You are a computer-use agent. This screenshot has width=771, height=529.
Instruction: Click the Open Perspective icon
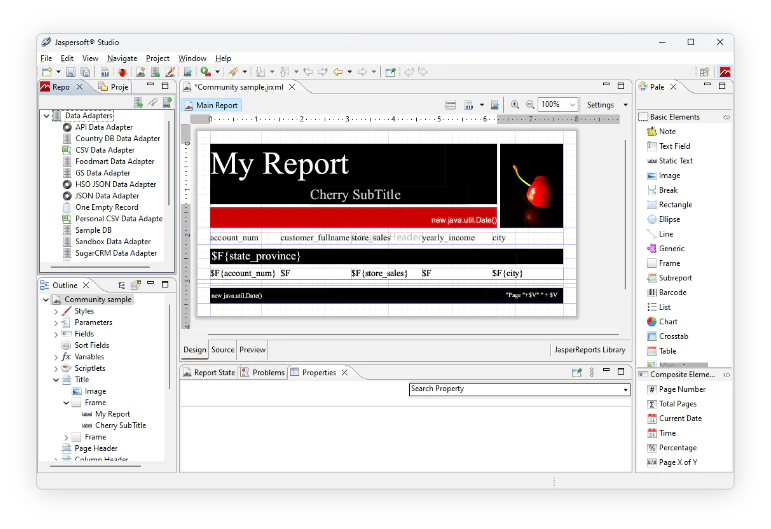click(x=704, y=72)
